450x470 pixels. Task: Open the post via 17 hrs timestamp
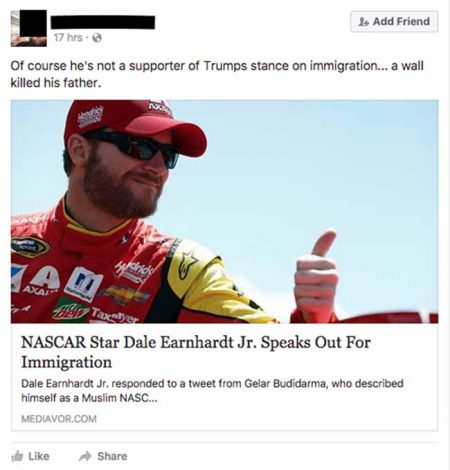tap(68, 37)
